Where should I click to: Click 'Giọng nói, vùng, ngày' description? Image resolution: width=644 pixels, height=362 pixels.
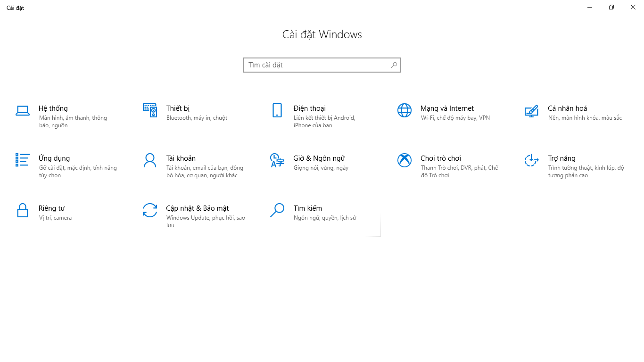click(321, 168)
